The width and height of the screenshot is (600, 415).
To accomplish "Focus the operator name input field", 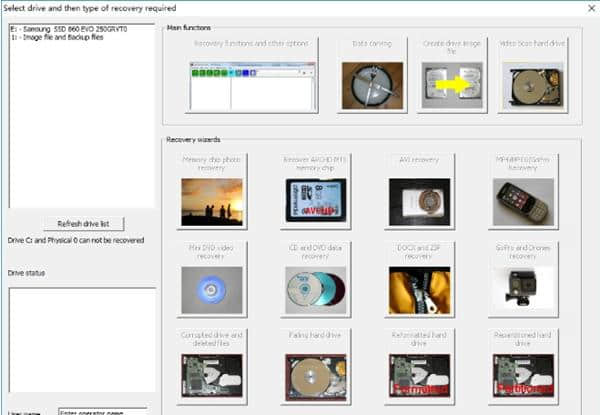I will tap(103, 412).
